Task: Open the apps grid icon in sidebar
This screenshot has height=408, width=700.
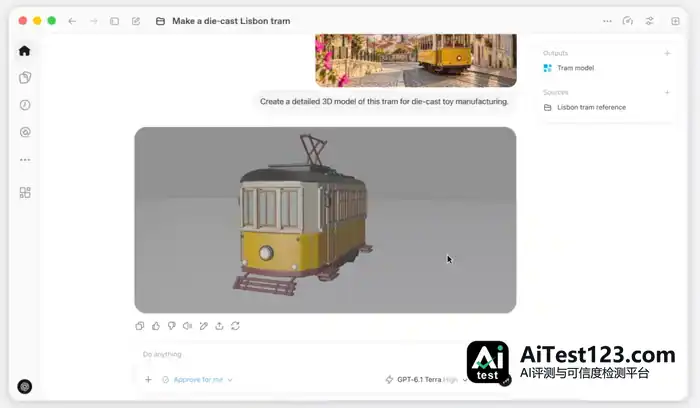Action: coord(25,192)
